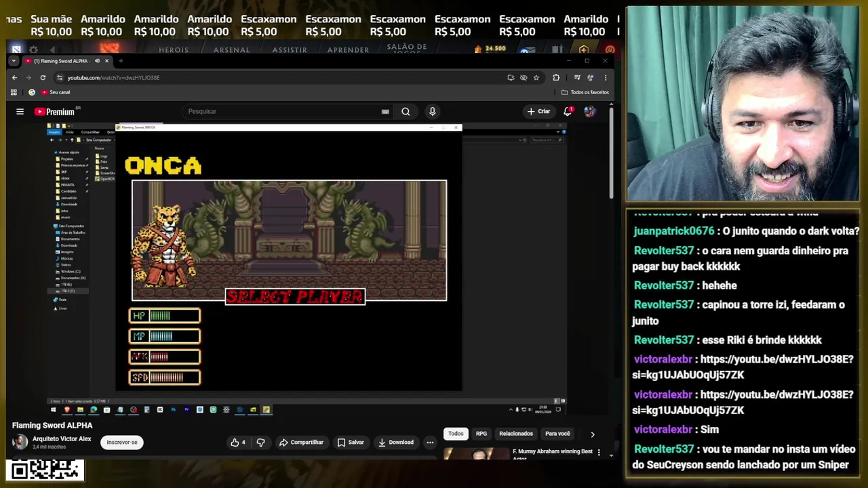Viewport: 868px width, 488px height.
Task: Click the Dota logo at top-left
Action: 16,49
